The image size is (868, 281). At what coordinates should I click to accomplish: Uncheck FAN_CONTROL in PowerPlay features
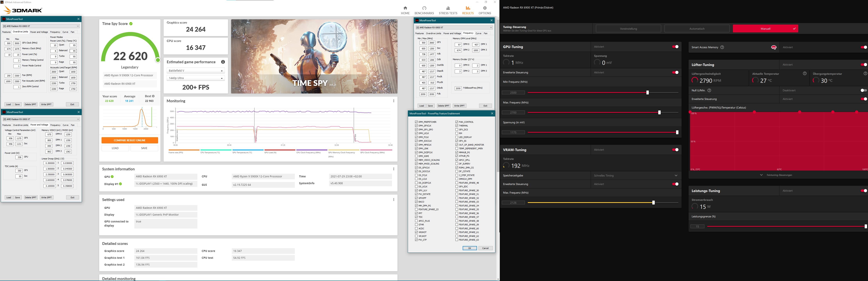click(x=457, y=122)
